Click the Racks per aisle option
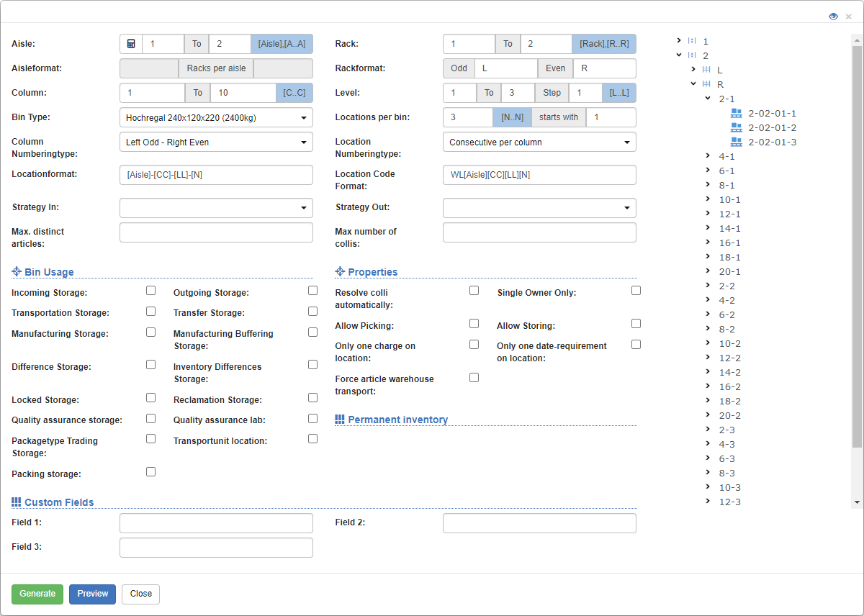 pyautogui.click(x=215, y=68)
